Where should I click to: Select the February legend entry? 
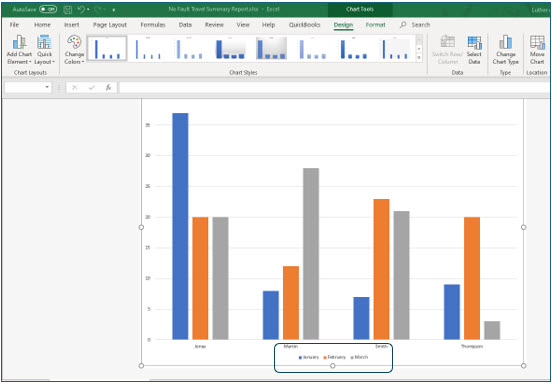334,357
